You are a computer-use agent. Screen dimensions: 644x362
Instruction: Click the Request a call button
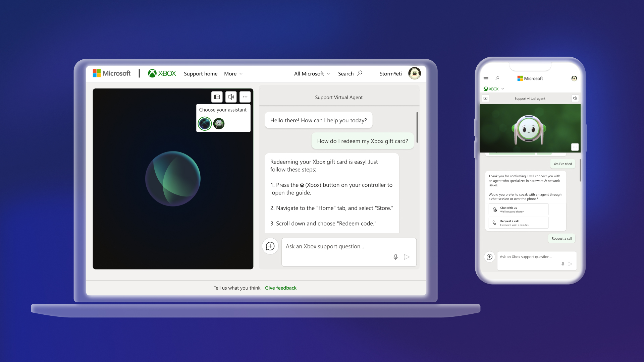coord(562,238)
